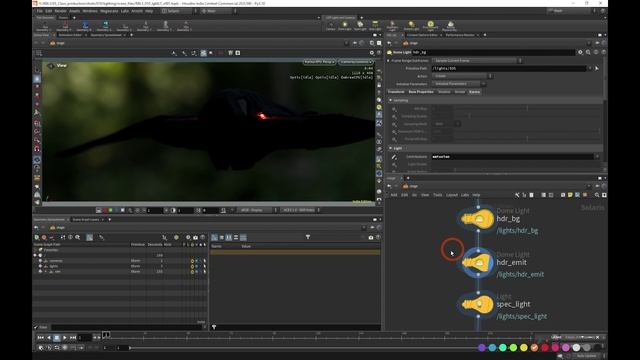Switch to the Base Properties tab
This screenshot has height=360, width=640.
pyautogui.click(x=421, y=92)
